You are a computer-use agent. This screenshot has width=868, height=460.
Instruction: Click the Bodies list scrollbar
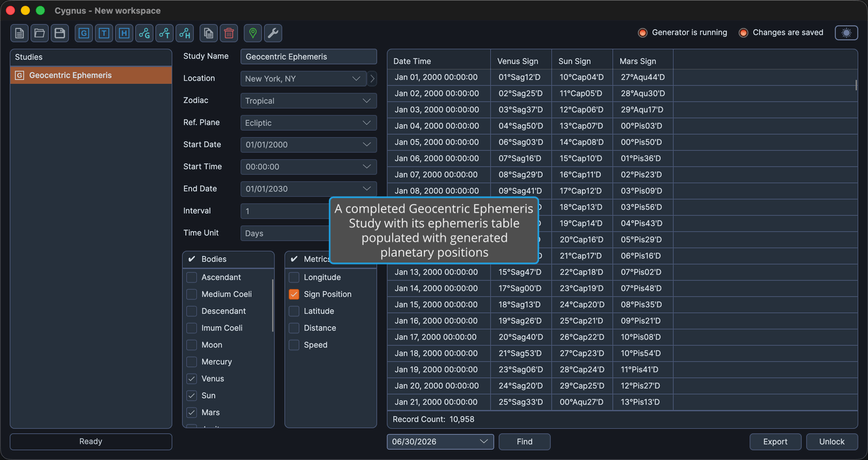tap(272, 305)
